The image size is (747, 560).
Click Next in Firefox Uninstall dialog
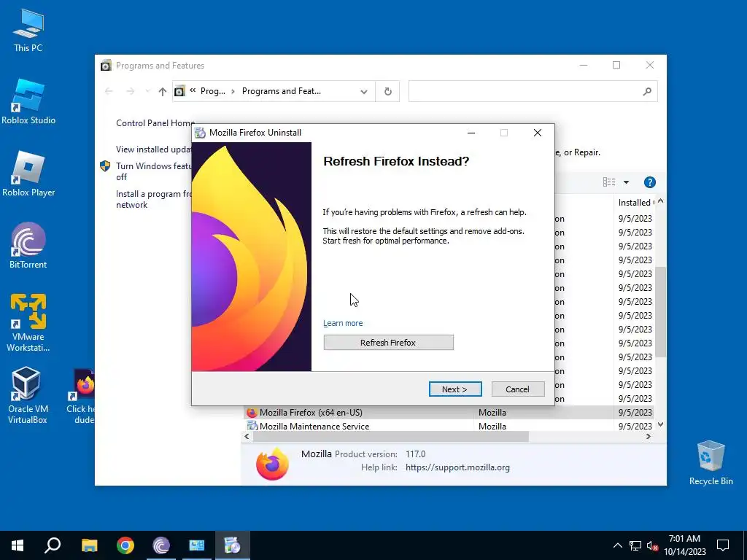point(455,389)
